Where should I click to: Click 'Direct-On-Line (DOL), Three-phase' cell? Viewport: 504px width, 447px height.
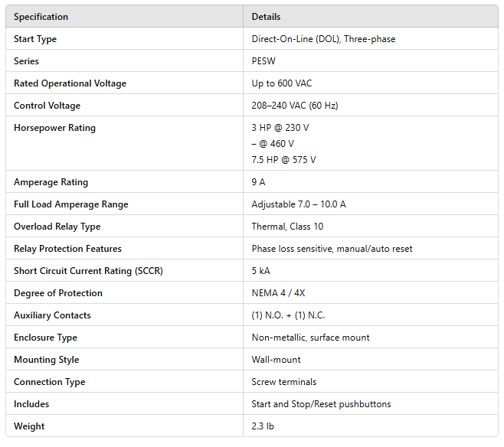[x=323, y=39]
